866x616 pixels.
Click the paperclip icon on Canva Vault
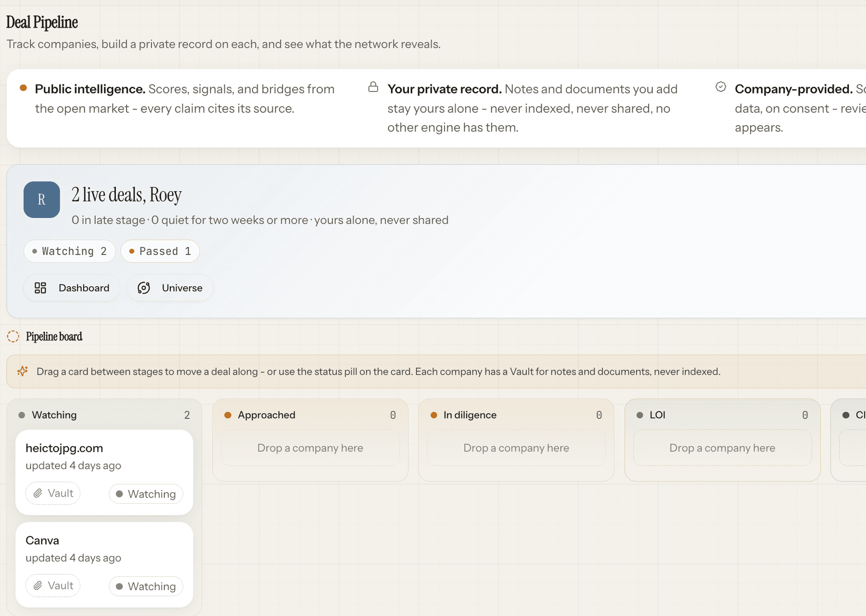coord(38,586)
